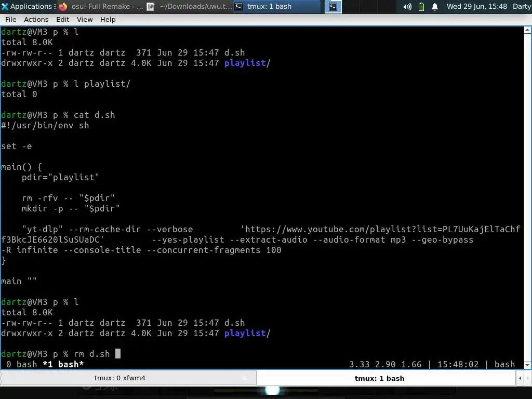Click the '0 bash' tmux window entry
Viewport: 532px width, 399px height.
coord(21,364)
